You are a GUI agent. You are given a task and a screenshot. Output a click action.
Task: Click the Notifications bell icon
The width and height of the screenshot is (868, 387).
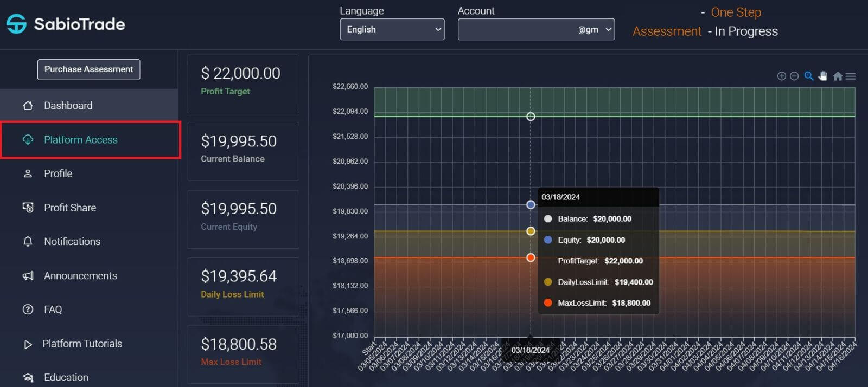click(x=28, y=242)
